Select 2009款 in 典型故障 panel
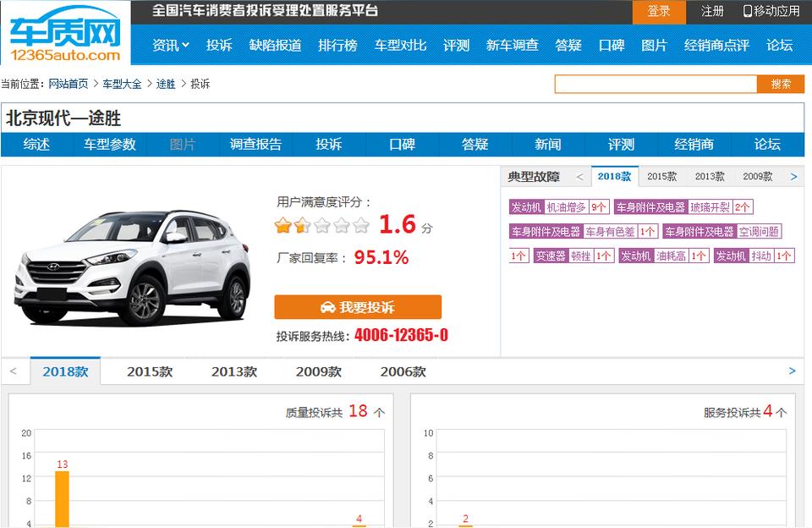This screenshot has width=812, height=528. point(758,176)
